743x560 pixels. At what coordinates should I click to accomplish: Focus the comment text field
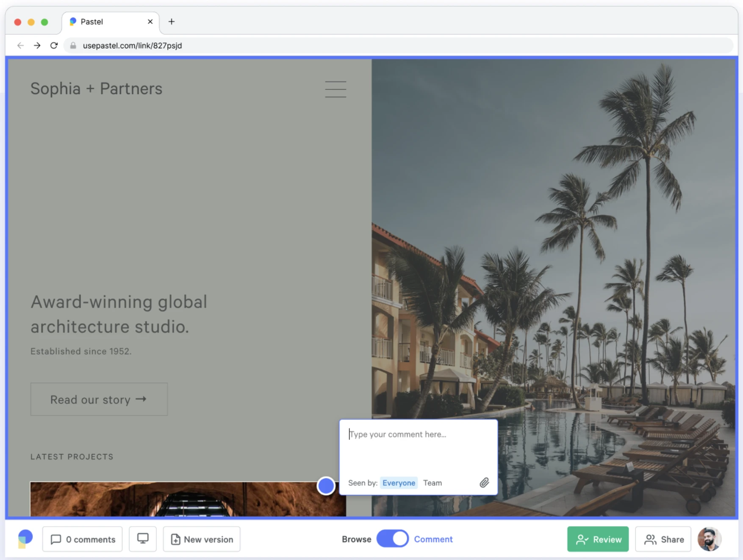[418, 445]
